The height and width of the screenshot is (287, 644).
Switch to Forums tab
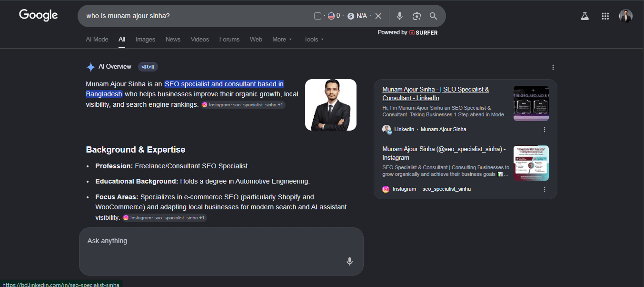tap(229, 39)
